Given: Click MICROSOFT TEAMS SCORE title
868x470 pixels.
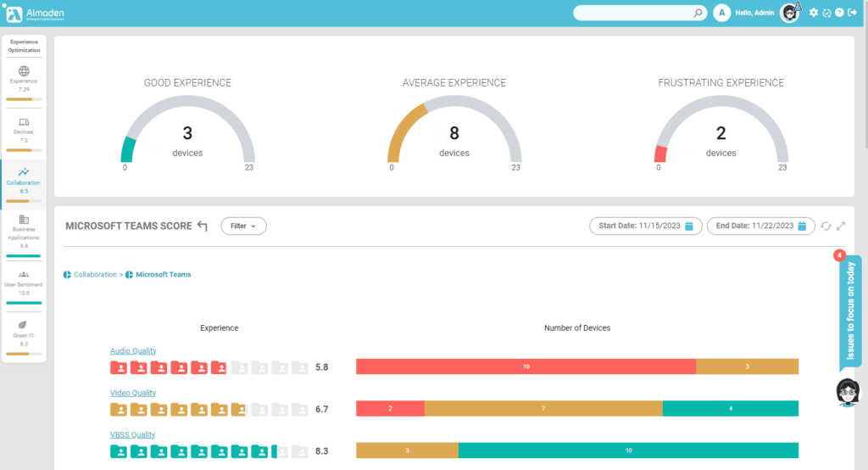Looking at the screenshot, I should tap(129, 226).
